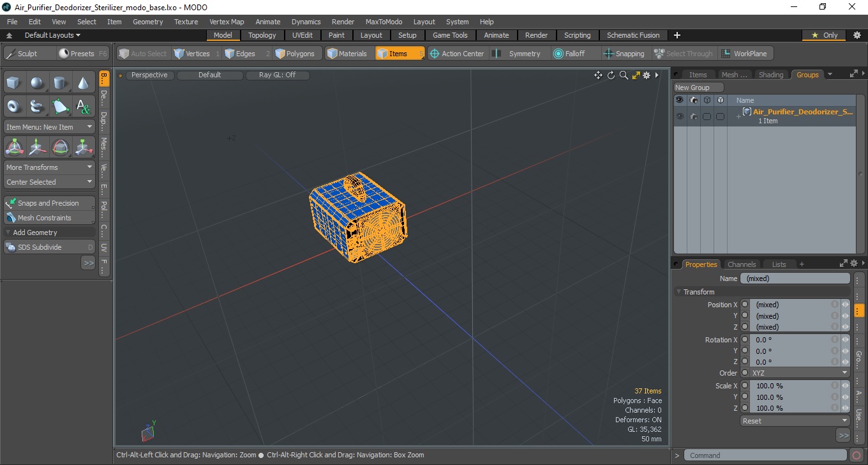Activate the Transform tool icon
Viewport: 868px width, 465px height.
(15, 148)
